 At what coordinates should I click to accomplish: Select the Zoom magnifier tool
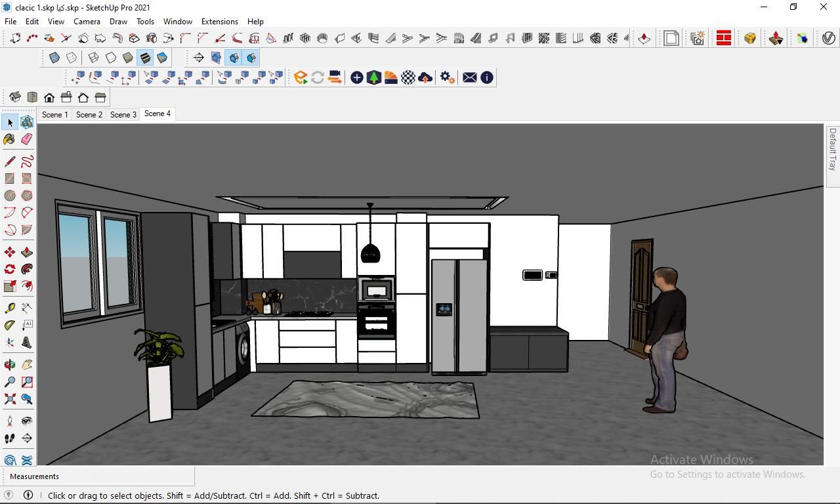pos(10,382)
